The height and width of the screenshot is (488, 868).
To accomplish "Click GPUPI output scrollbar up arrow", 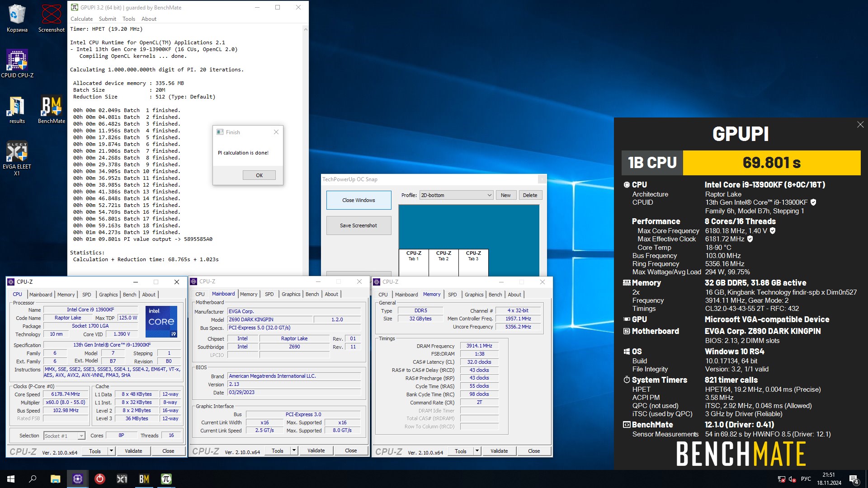I will coord(306,29).
